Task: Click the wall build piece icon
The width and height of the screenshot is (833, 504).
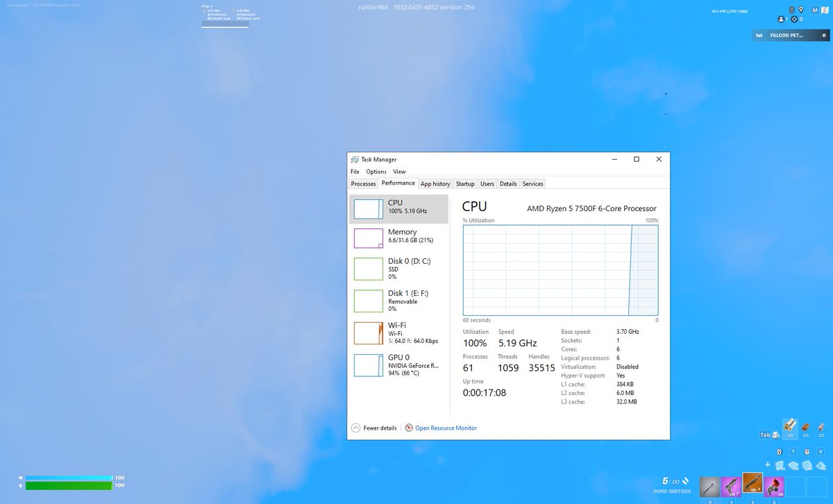Action: tap(780, 466)
